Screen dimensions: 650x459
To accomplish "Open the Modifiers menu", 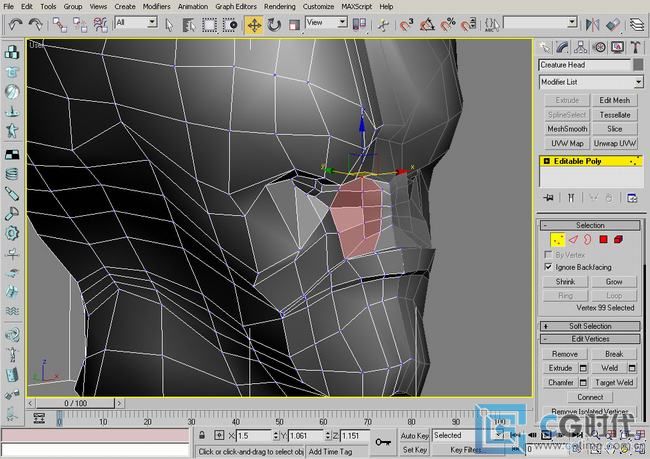I will pyautogui.click(x=156, y=7).
